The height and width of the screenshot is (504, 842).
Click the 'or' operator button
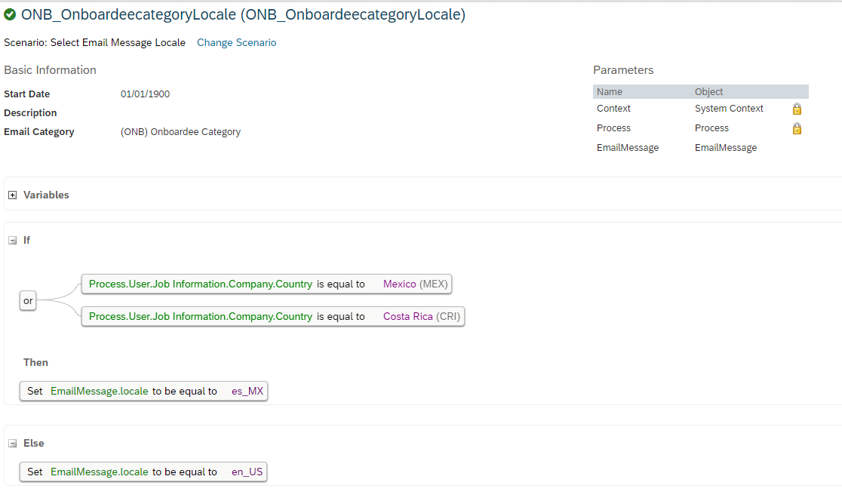pyautogui.click(x=28, y=300)
